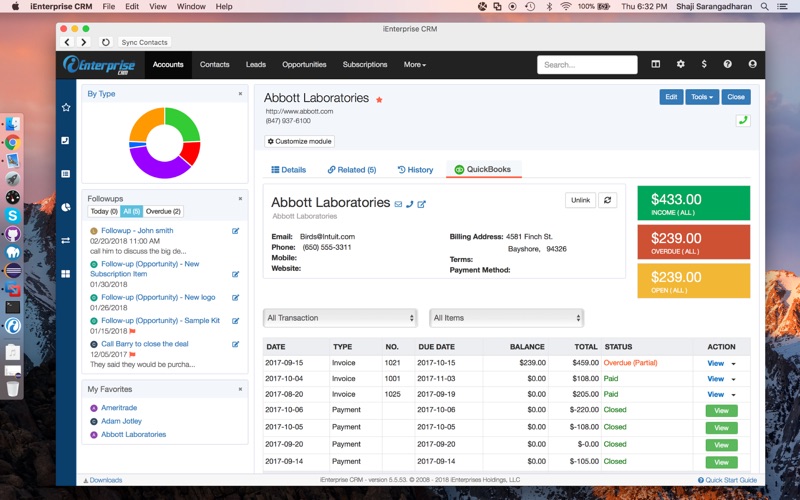The image size is (800, 500).
Task: Edit the Followup - John smith item
Action: pyautogui.click(x=235, y=231)
